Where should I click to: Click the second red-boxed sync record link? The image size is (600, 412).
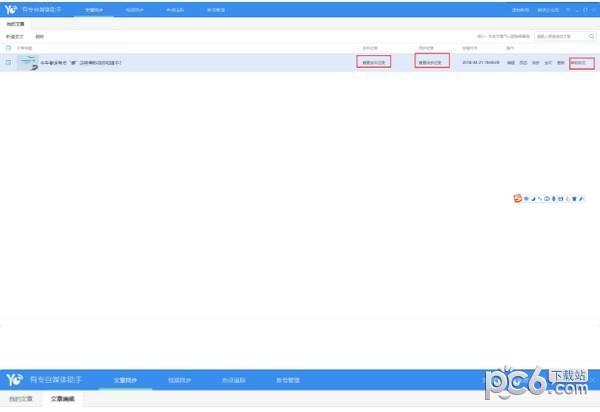click(x=431, y=62)
